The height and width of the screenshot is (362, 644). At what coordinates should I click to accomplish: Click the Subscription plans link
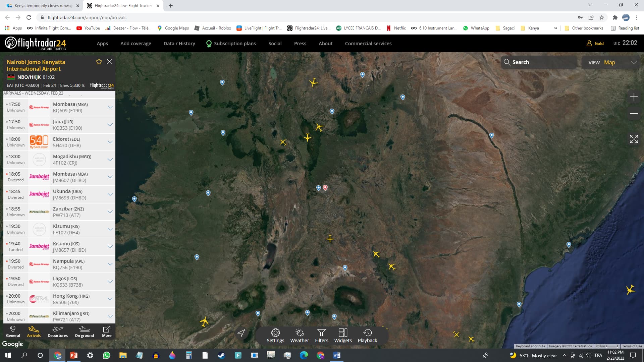coord(234,44)
